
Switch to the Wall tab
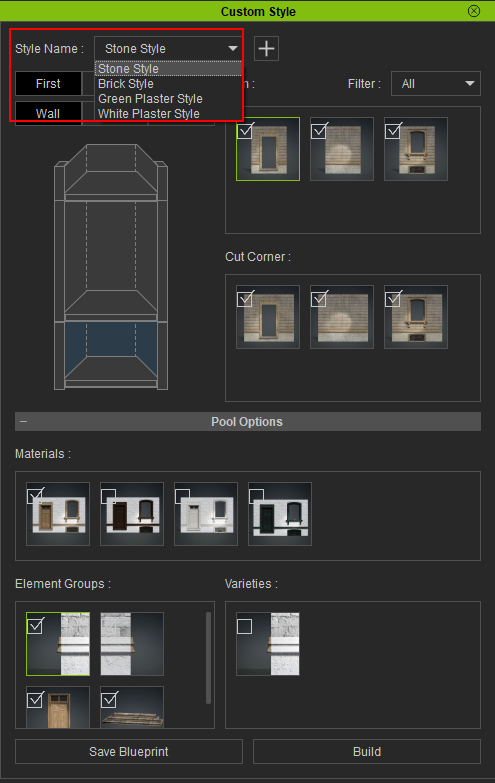click(48, 113)
